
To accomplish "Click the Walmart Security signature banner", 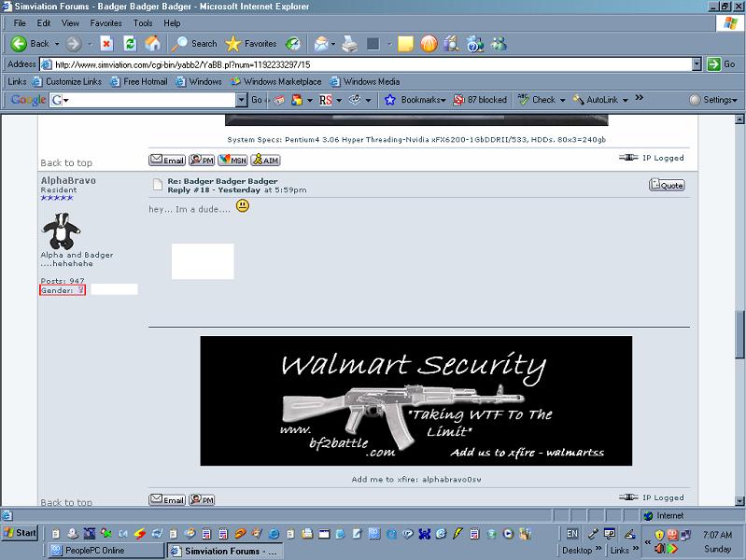I will point(416,401).
